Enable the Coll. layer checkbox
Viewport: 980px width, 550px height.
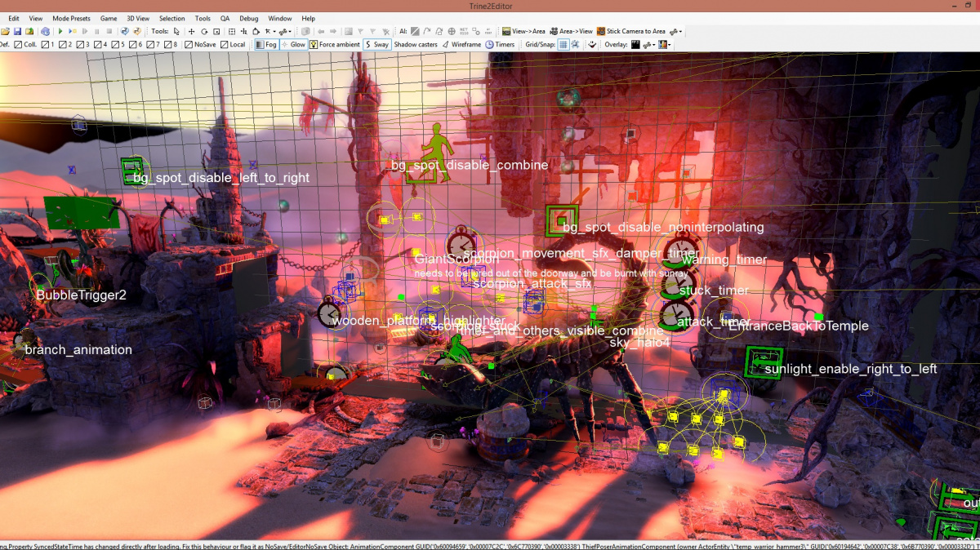(19, 44)
